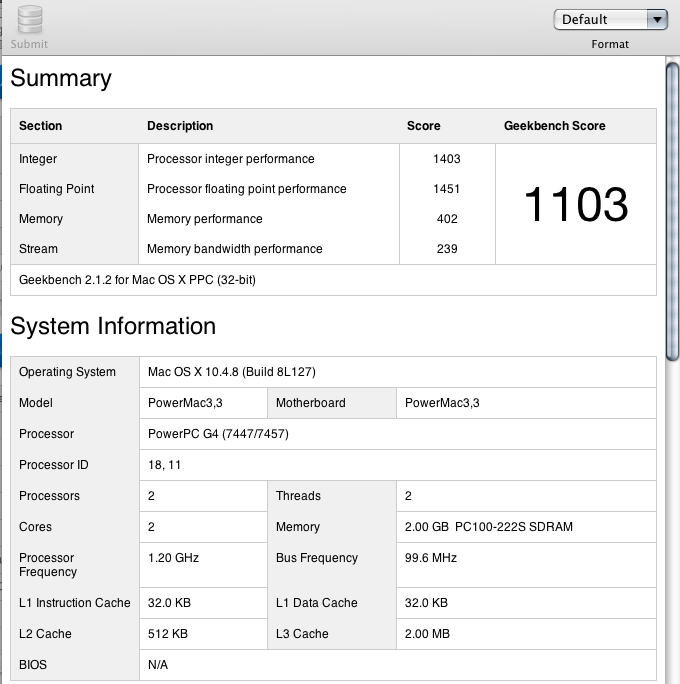This screenshot has height=684, width=680.
Task: Click the Floating Point section label
Action: [57, 189]
